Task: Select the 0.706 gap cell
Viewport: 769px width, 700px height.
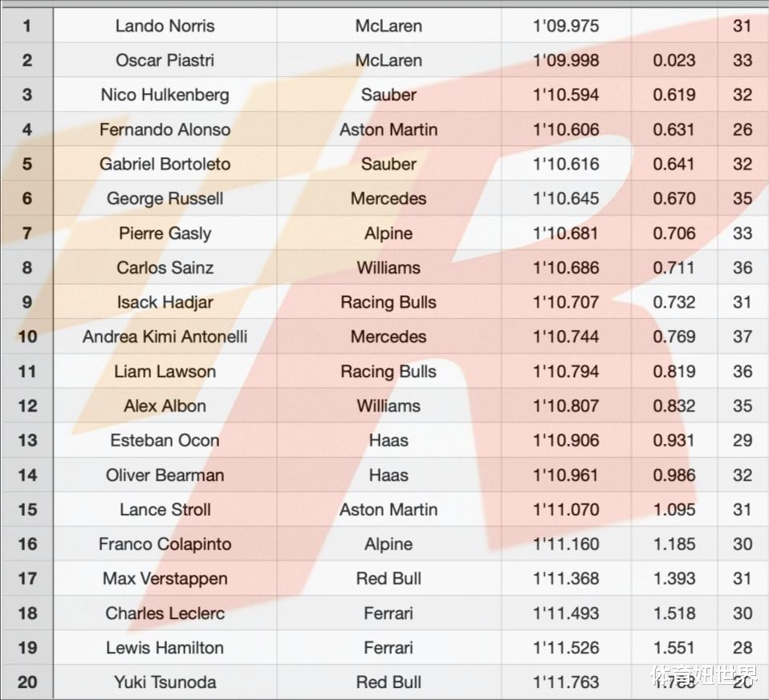Action: tap(673, 233)
